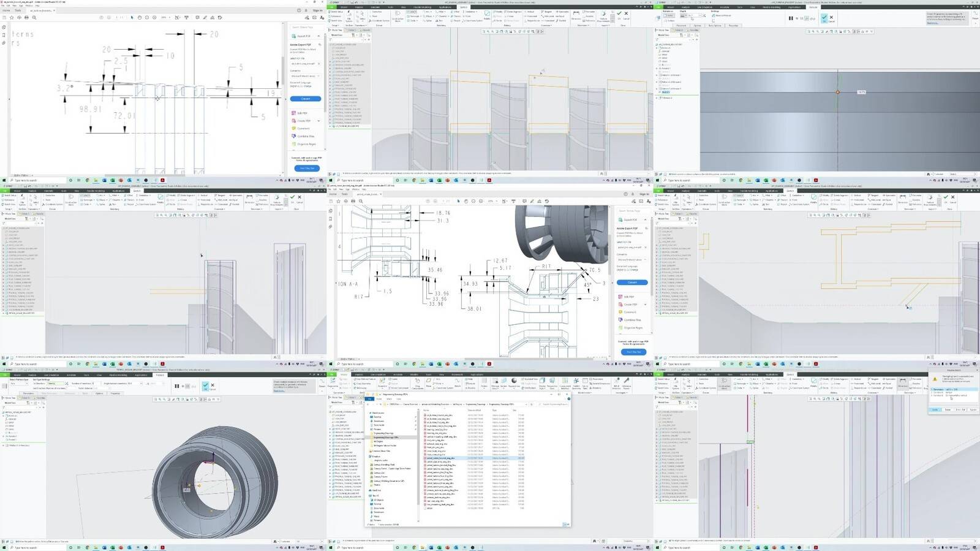The width and height of the screenshot is (980, 551).
Task: Click Print icon in top-left Acrobat window
Action: click(26, 18)
